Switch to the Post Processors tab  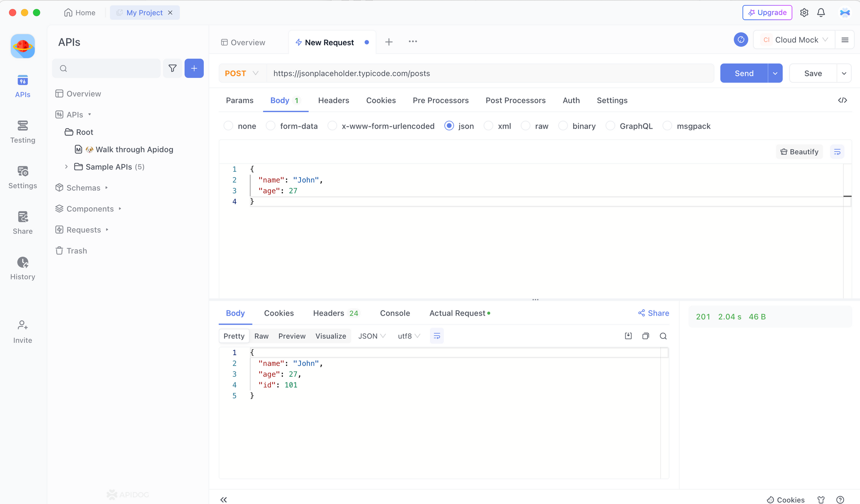coord(516,100)
